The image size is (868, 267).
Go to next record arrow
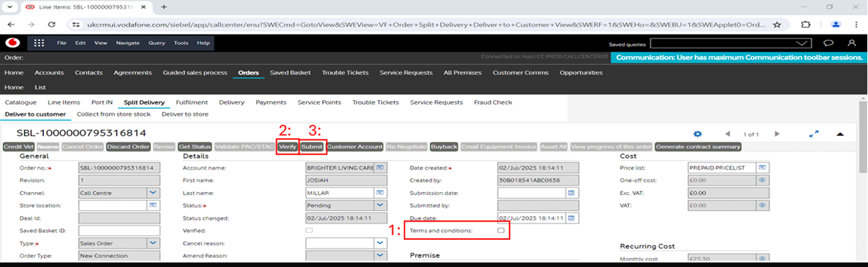coord(777,134)
